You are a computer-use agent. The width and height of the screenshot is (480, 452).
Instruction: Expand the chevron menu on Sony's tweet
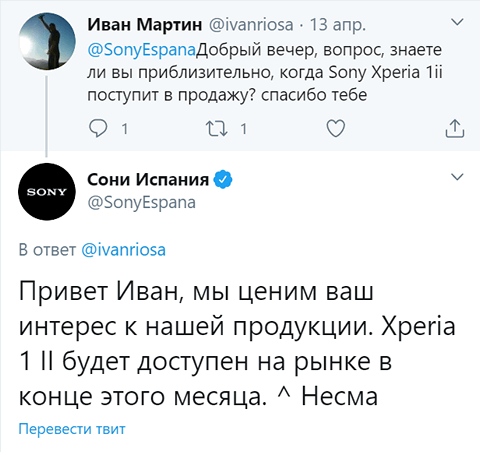coord(457,176)
